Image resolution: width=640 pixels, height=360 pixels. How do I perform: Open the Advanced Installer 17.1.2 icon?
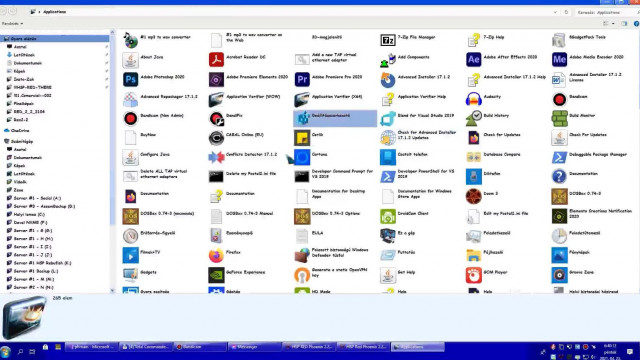click(388, 79)
